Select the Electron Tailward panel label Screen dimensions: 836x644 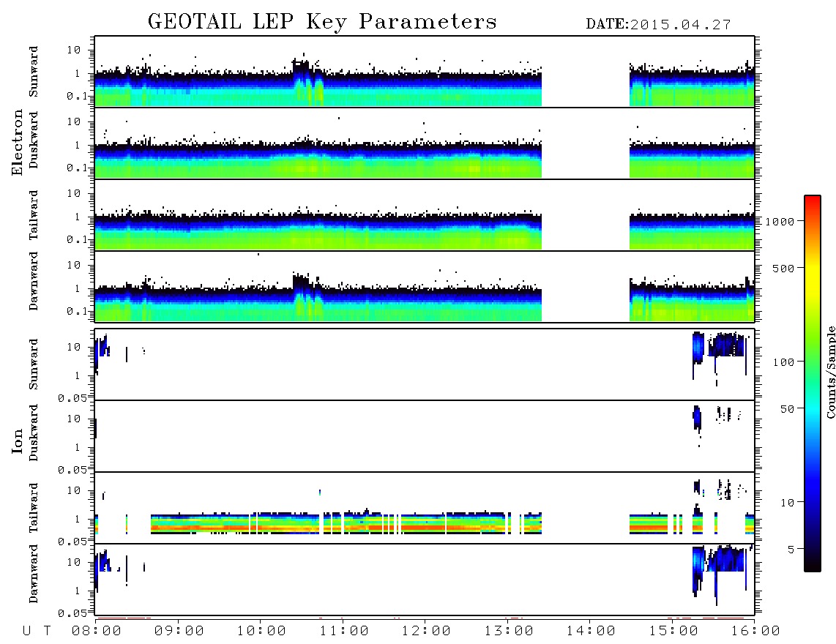click(34, 215)
